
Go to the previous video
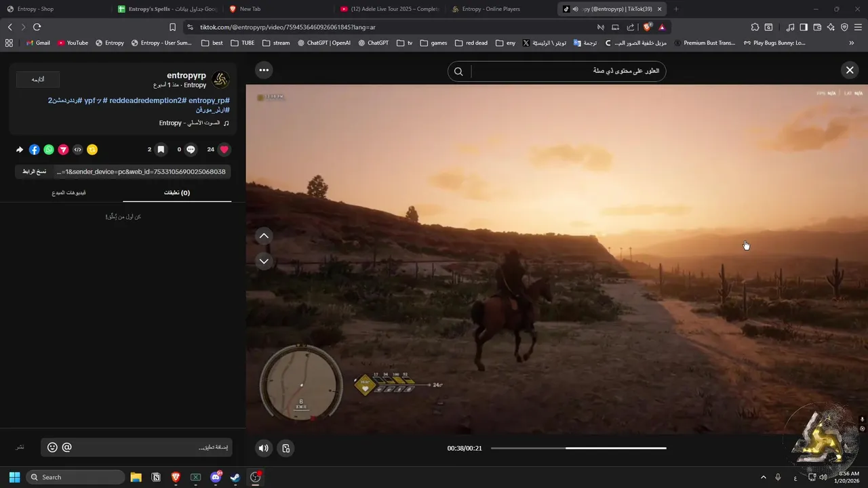264,236
